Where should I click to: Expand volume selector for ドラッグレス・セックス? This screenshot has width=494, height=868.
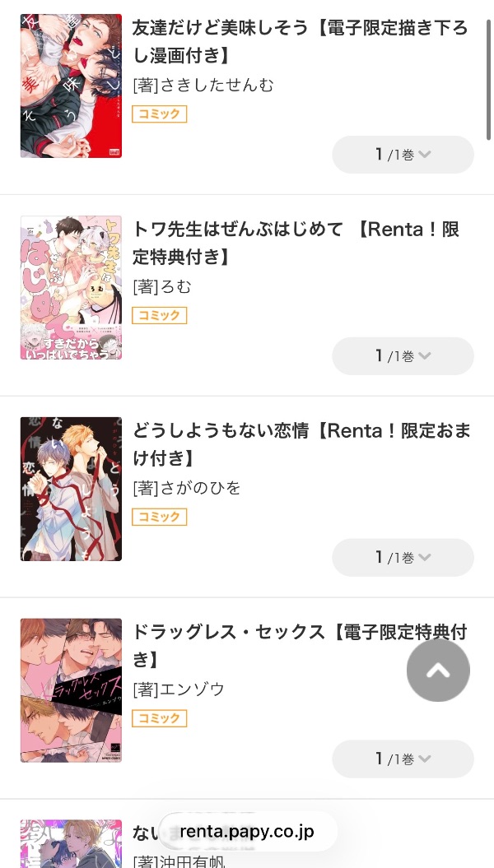[x=403, y=759]
